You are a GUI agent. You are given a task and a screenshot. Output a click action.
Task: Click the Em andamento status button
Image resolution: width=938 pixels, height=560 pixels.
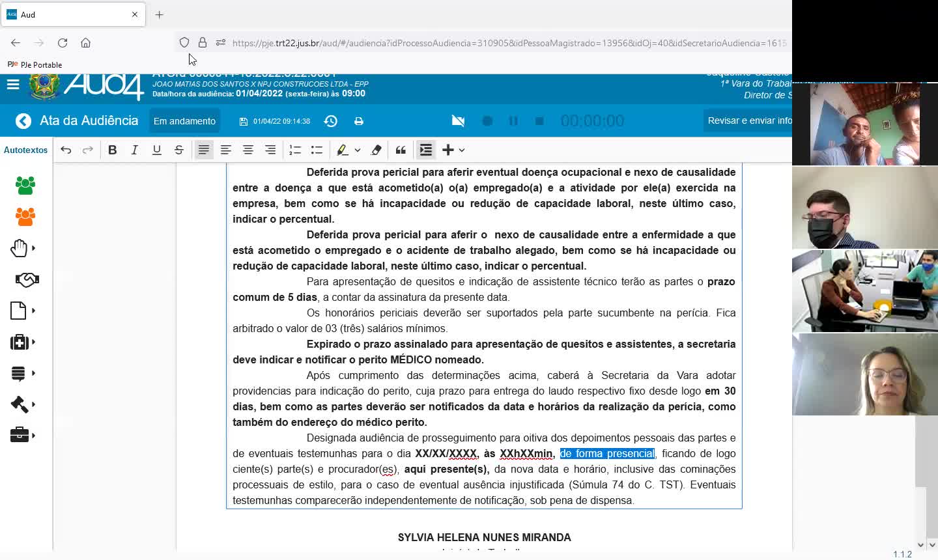tap(184, 121)
